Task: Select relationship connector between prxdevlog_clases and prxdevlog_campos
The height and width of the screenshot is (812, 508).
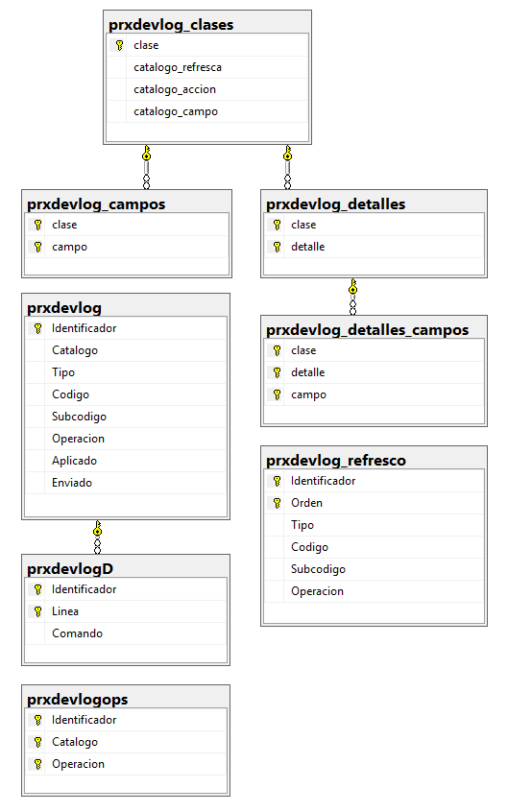Action: point(147,167)
